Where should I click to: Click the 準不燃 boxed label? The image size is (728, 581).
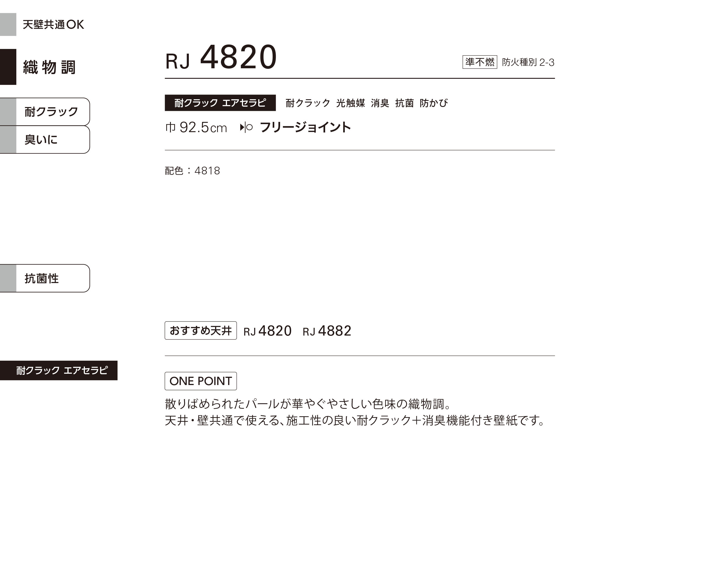click(479, 62)
